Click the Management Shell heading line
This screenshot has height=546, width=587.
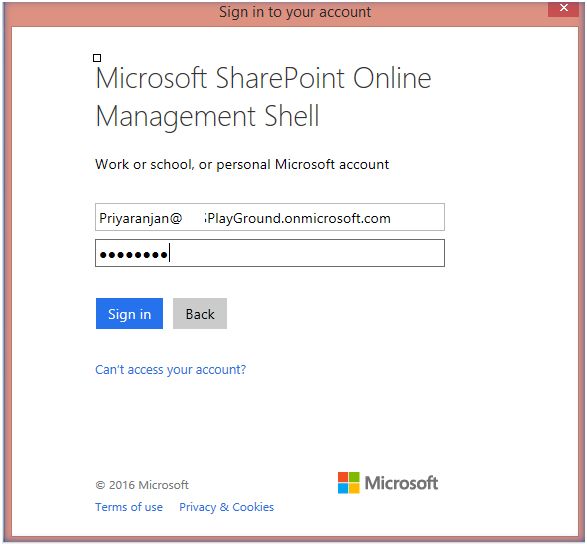[x=207, y=116]
